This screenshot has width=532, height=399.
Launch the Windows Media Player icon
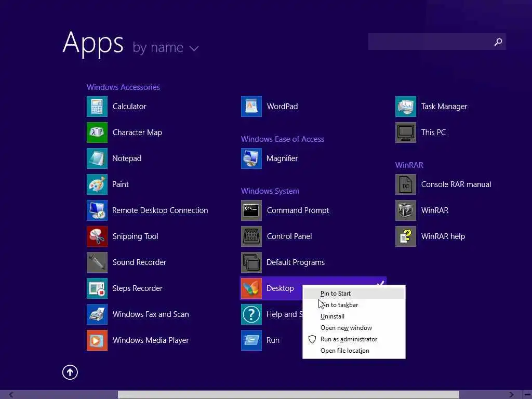[x=97, y=340]
